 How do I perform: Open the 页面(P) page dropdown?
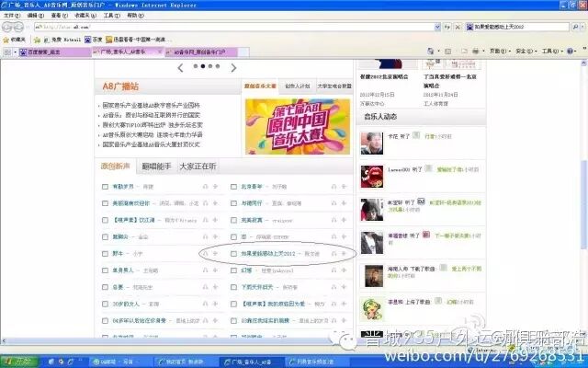pos(500,52)
